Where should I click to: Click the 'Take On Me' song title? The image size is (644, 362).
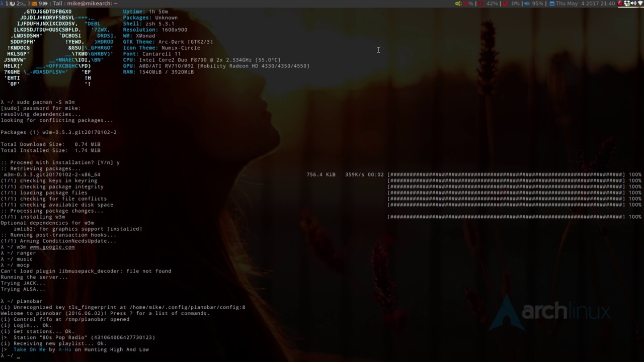point(29,349)
